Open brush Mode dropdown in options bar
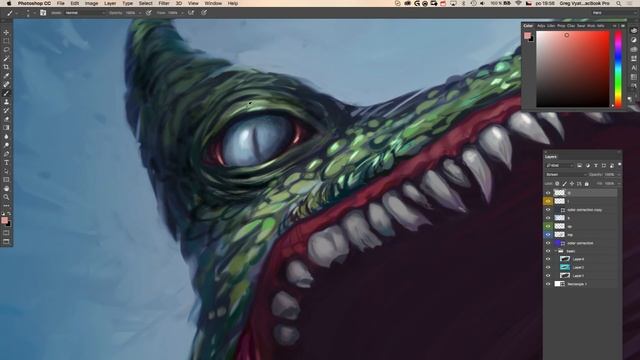The height and width of the screenshot is (360, 640). tap(86, 13)
